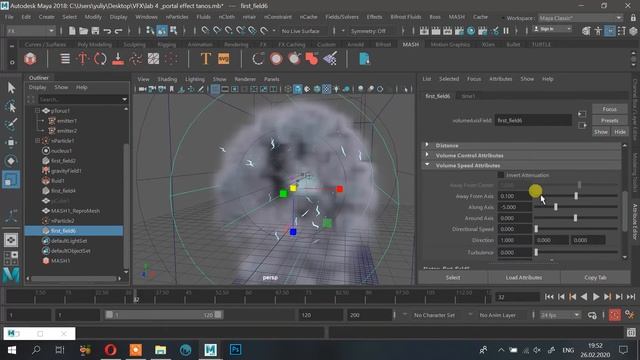Click the MASH checkerboard grid shelf icon
640x360 pixels.
[153, 59]
